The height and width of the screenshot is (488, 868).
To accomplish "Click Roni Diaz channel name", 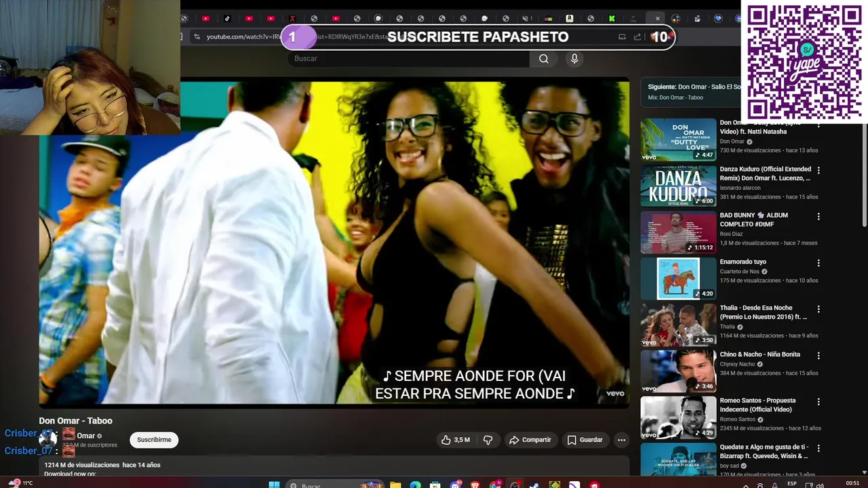I will coord(731,234).
